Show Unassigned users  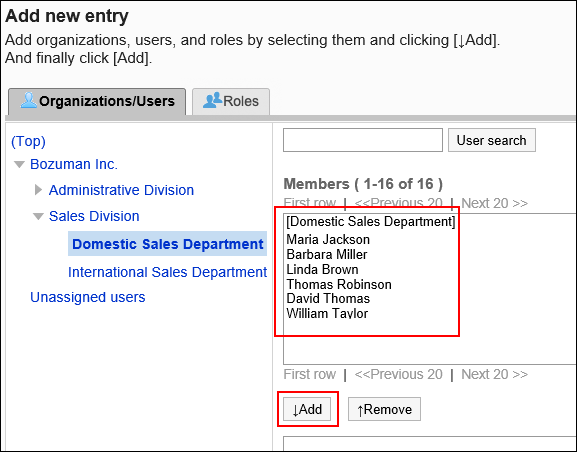[88, 297]
